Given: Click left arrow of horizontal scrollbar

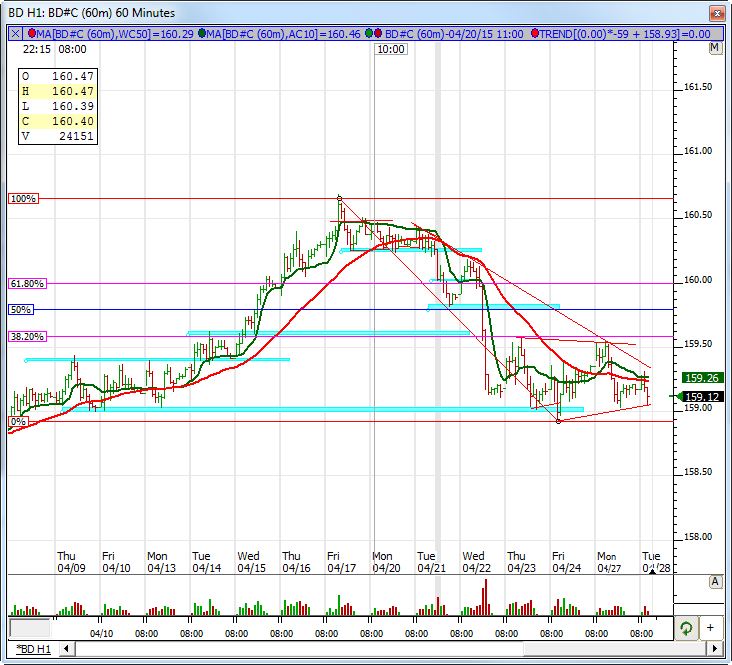Looking at the screenshot, I should coord(66,649).
